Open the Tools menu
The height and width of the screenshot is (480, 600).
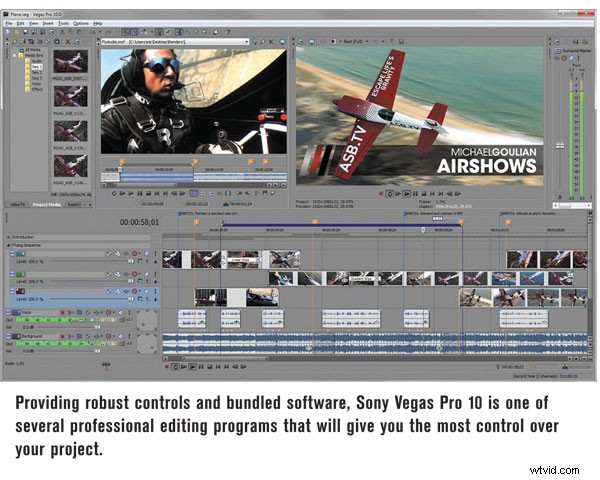[x=64, y=23]
